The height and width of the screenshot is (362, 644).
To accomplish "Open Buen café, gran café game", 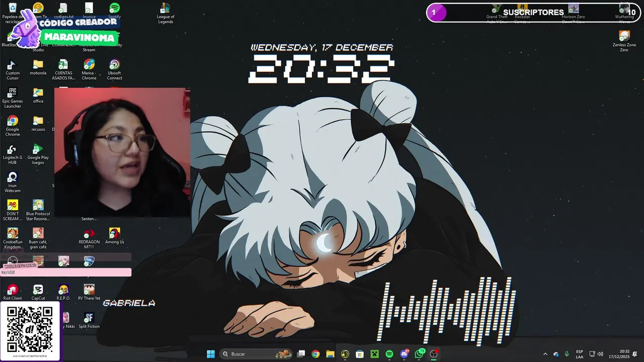I will click(x=38, y=239).
